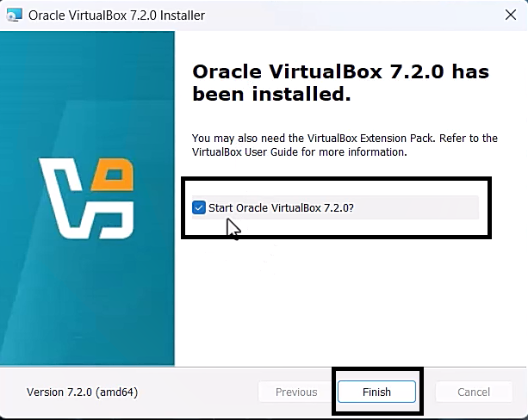Click the 'Oracle VirtualBox 7.2.0 has been installed.' heading
The height and width of the screenshot is (420, 528).
point(340,83)
